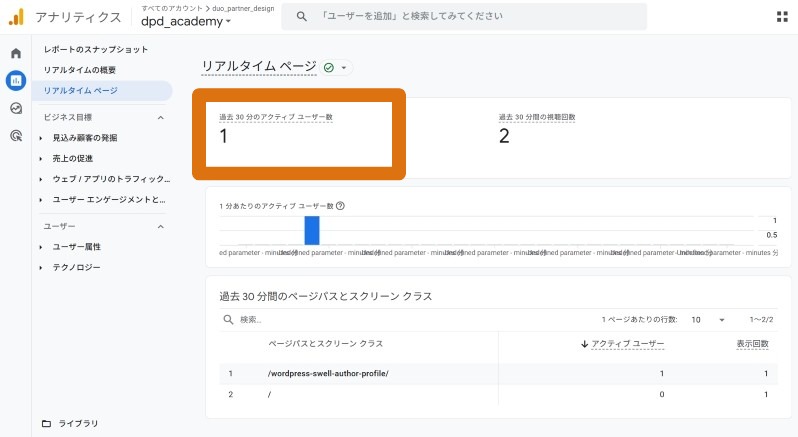Screen dimensions: 798x437
Task: Click the help icon beside active users per minute
Action: pos(341,206)
